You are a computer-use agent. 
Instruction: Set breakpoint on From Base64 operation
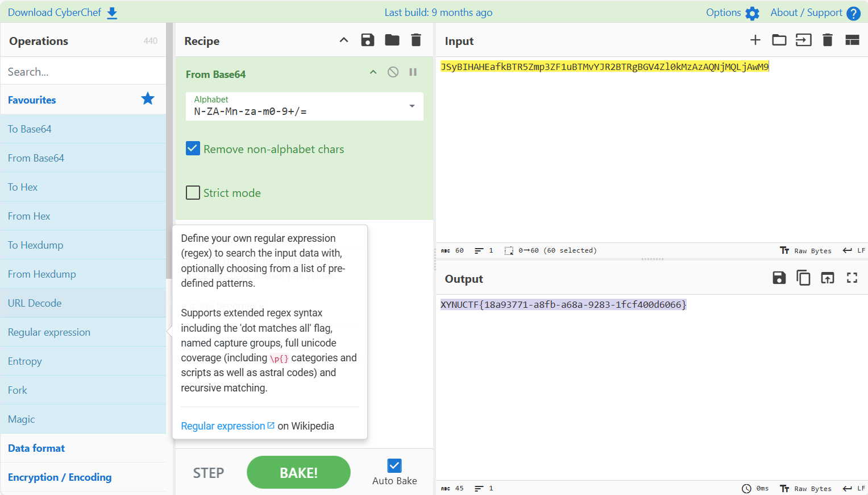pos(413,72)
